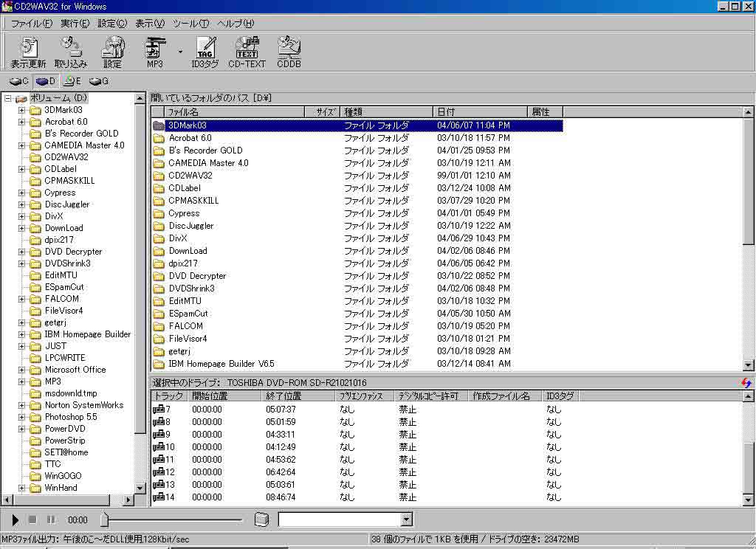Expand the Norton SystemWorks tree node
The width and height of the screenshot is (756, 549).
coord(21,405)
